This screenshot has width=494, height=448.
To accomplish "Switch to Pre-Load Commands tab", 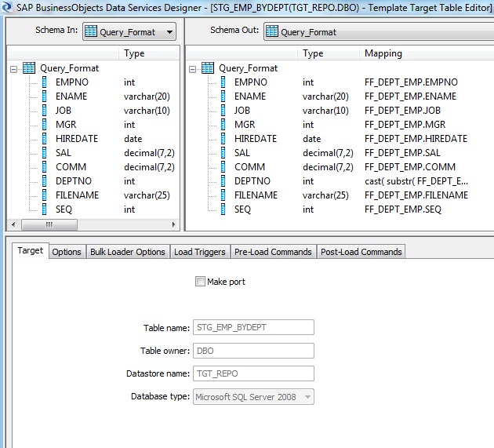I will [273, 252].
